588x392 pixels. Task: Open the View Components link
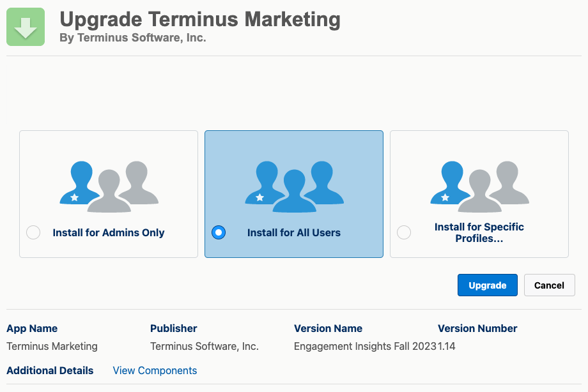coord(155,370)
